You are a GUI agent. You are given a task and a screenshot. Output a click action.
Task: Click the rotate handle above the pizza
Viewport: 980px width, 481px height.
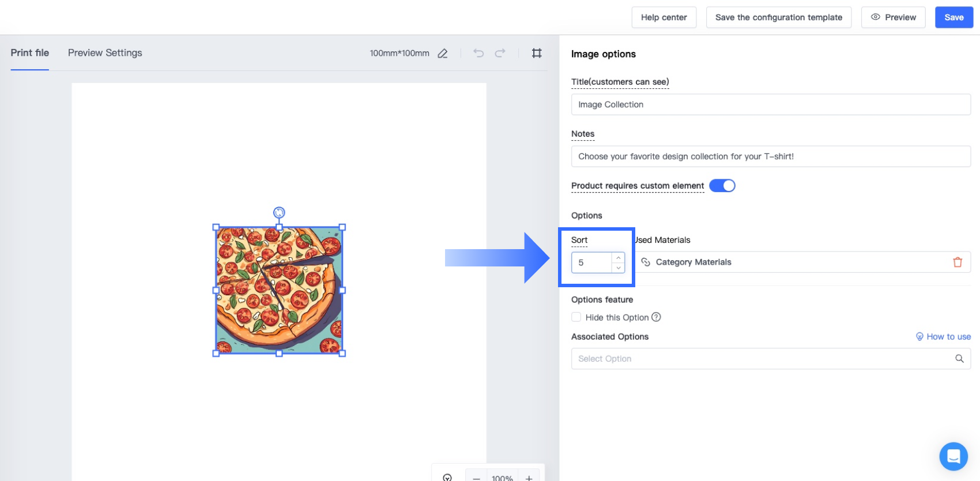pyautogui.click(x=279, y=213)
